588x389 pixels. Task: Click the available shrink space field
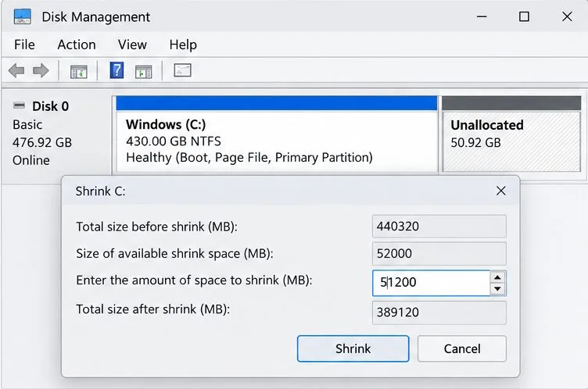point(439,253)
